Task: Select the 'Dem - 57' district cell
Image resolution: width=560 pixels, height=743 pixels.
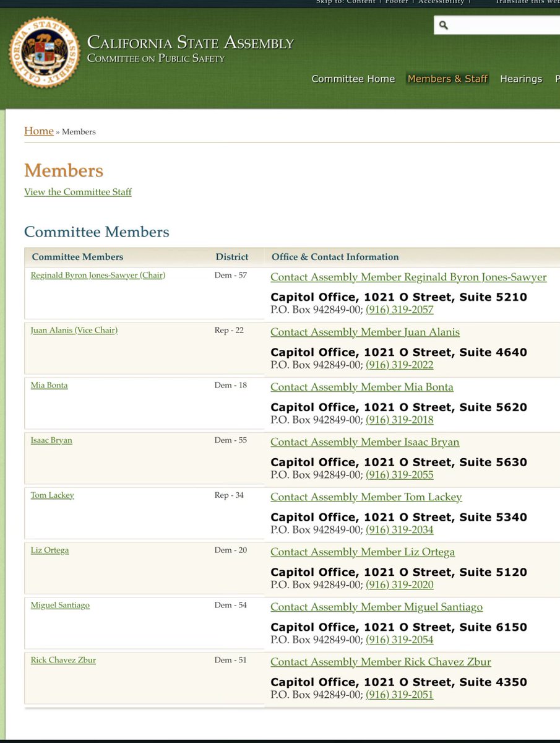Action: tap(231, 275)
